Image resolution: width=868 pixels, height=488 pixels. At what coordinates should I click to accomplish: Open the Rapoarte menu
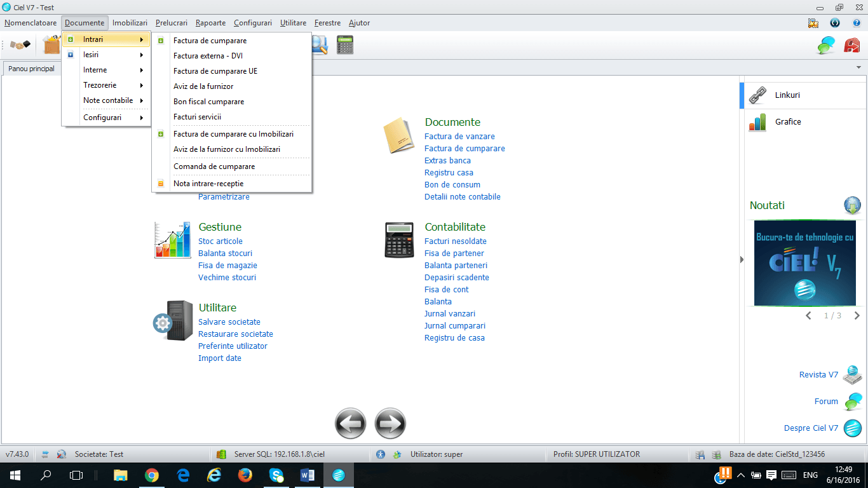tap(210, 23)
